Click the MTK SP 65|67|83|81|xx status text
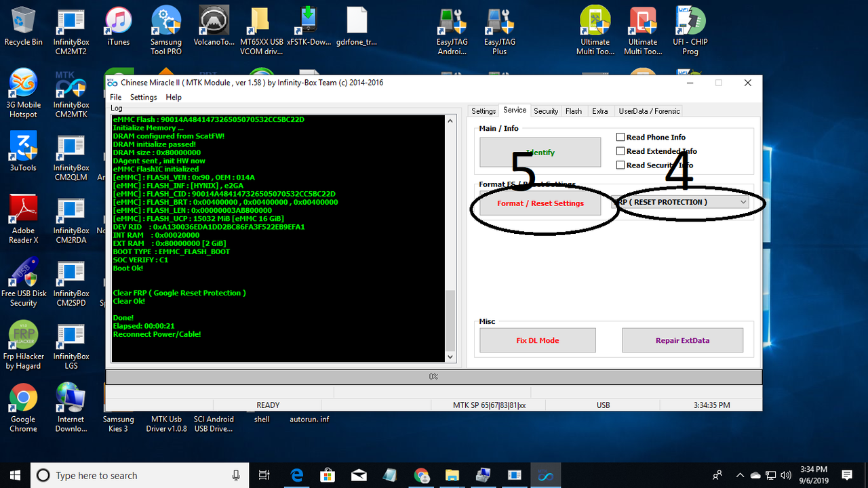The width and height of the screenshot is (868, 488). (489, 405)
